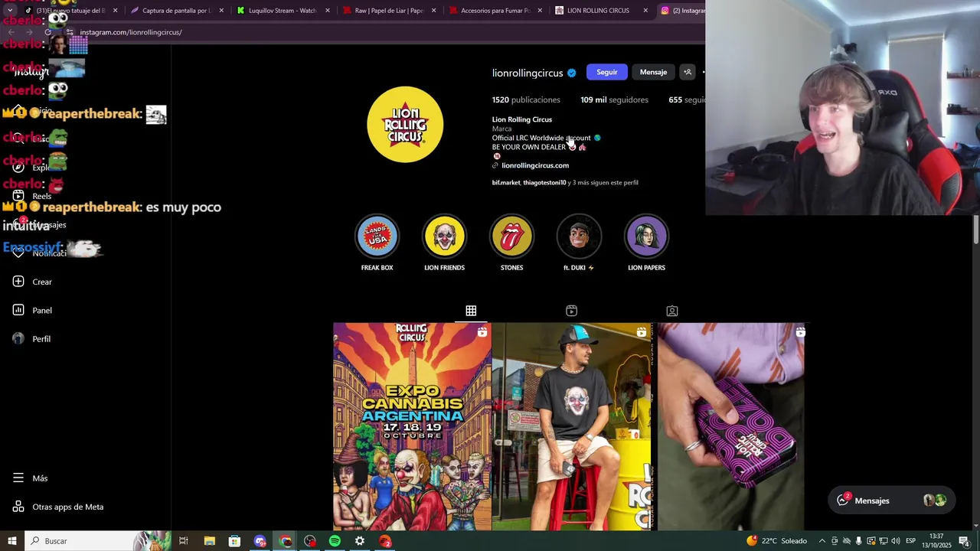Click the verified badge next to lionrollingcircus
The image size is (980, 551).
(x=571, y=73)
